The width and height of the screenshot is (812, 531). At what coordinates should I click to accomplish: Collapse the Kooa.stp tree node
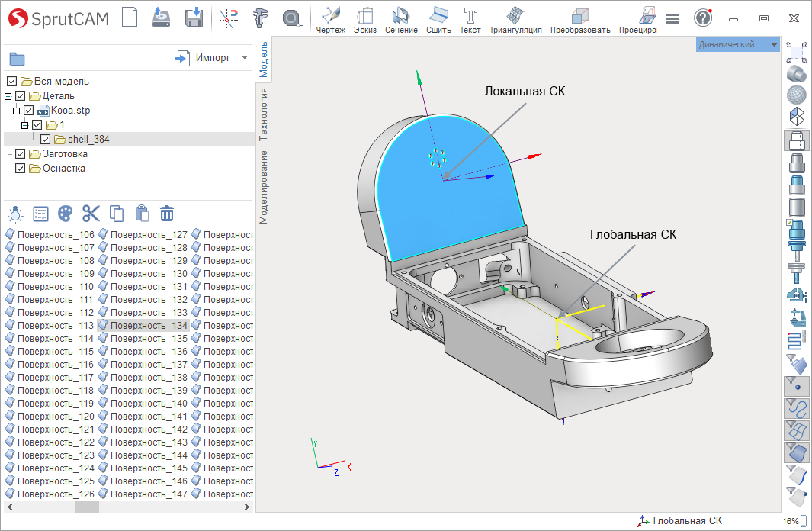click(x=16, y=111)
